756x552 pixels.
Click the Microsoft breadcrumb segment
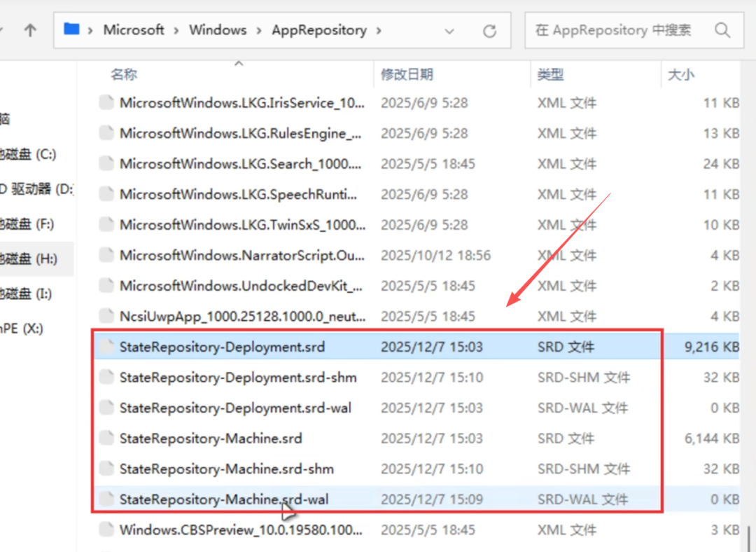pyautogui.click(x=134, y=30)
